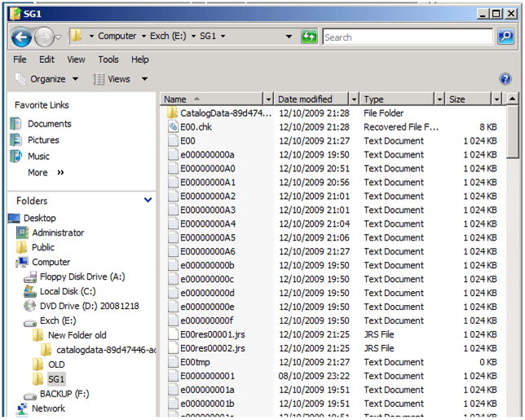Open Documents in Favorite Links
525x420 pixels.
[49, 124]
